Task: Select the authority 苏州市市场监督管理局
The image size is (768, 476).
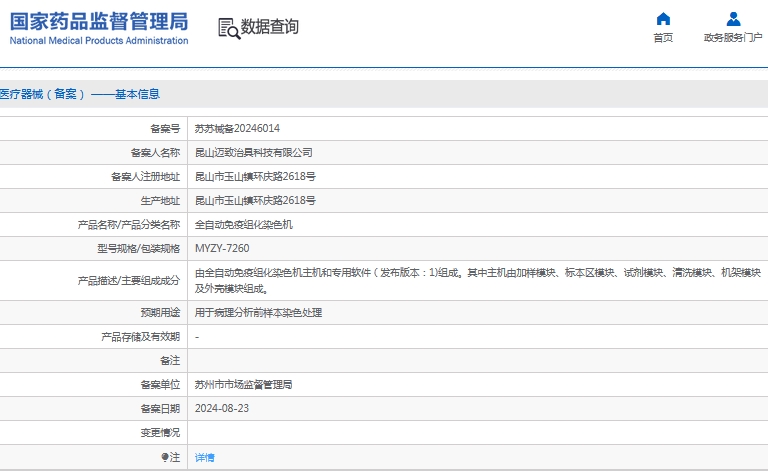Action: [243, 385]
